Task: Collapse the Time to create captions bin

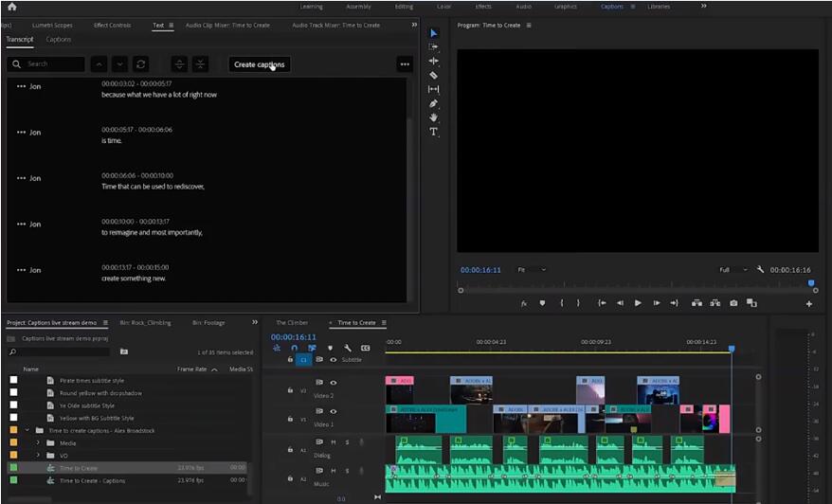Action: coord(27,430)
